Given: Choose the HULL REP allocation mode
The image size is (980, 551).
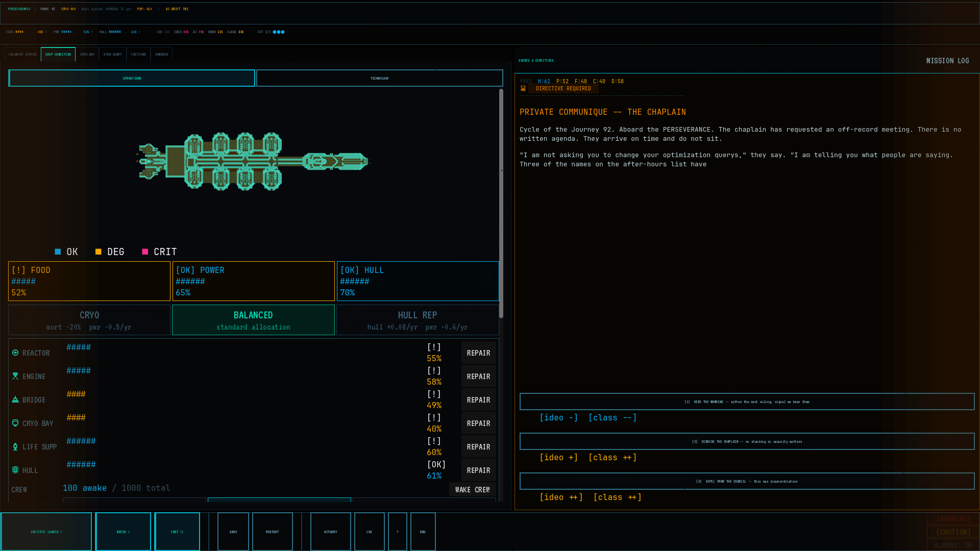Looking at the screenshot, I should [418, 320].
